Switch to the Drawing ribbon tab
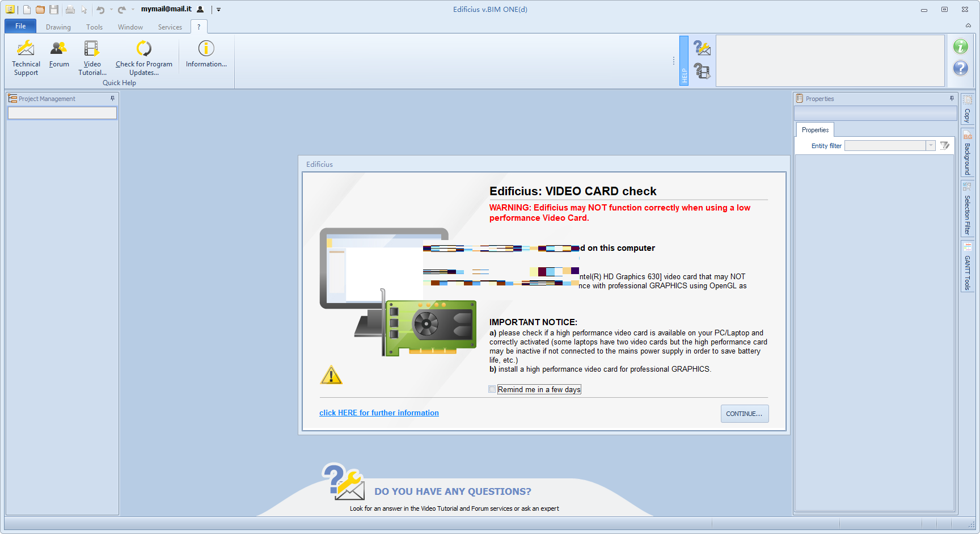This screenshot has height=534, width=980. point(58,27)
